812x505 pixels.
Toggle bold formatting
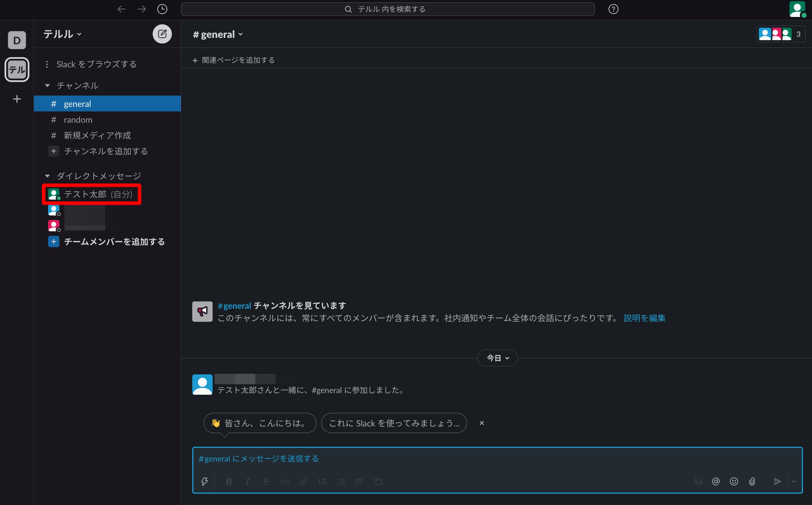tap(229, 481)
